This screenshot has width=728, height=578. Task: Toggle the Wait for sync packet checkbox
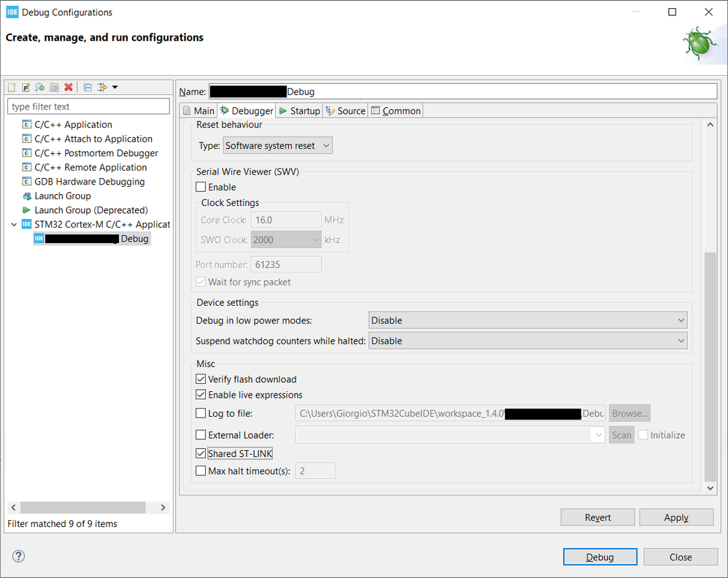click(201, 282)
